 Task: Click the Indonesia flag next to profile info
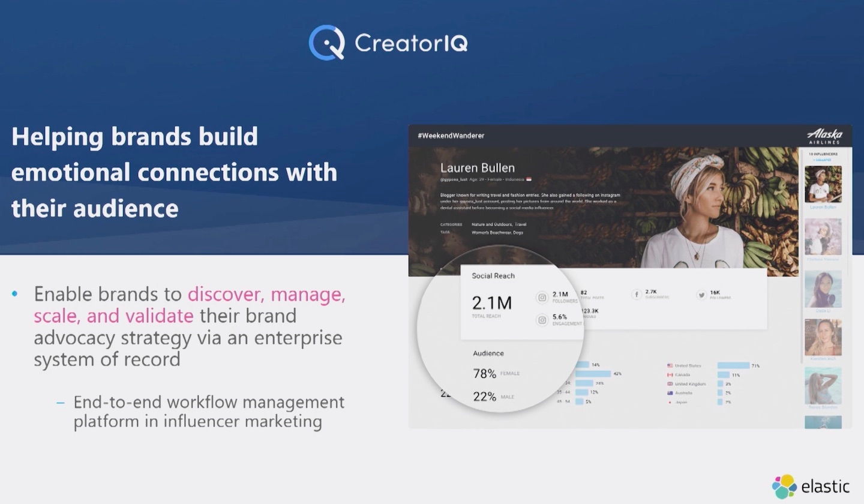click(529, 179)
